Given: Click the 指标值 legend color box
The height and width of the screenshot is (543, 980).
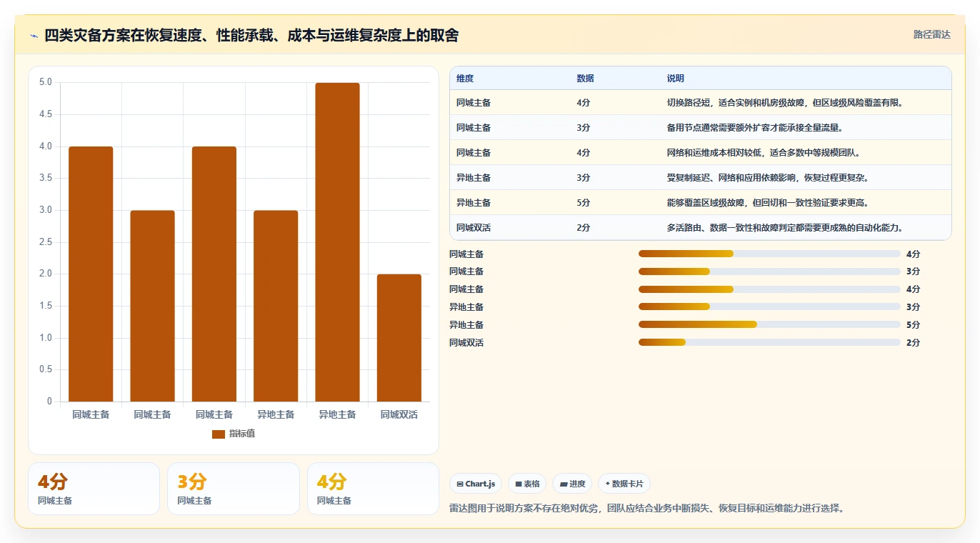Looking at the screenshot, I should (x=219, y=434).
